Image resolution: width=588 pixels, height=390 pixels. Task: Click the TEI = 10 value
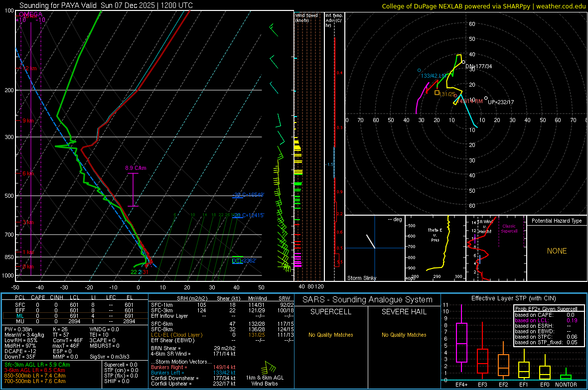(x=99, y=335)
